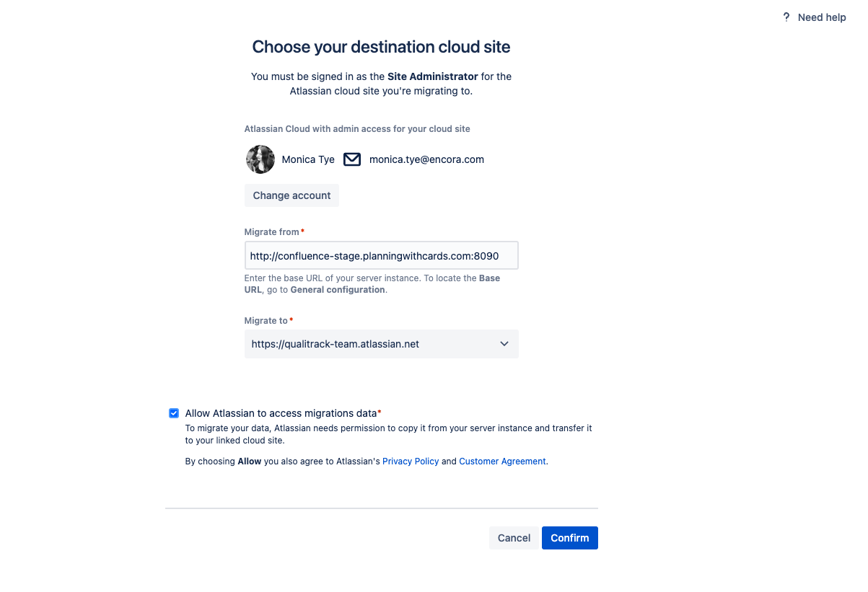Confirm the destination cloud site

point(570,538)
